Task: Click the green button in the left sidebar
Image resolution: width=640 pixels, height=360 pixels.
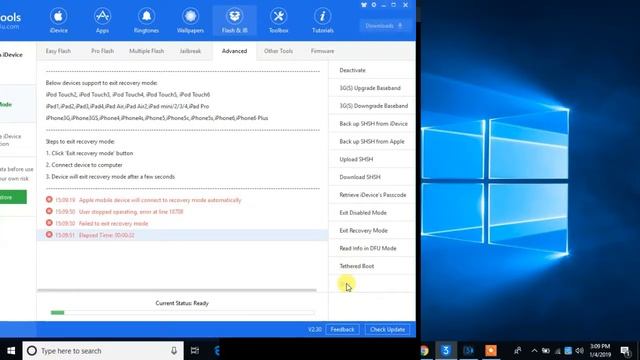Action: coord(13,197)
